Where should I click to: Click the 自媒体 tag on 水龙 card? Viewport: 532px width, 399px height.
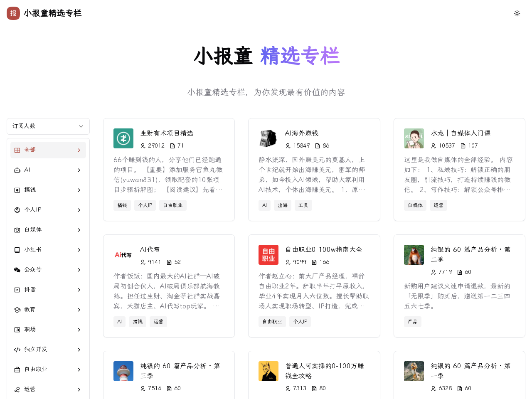(415, 205)
